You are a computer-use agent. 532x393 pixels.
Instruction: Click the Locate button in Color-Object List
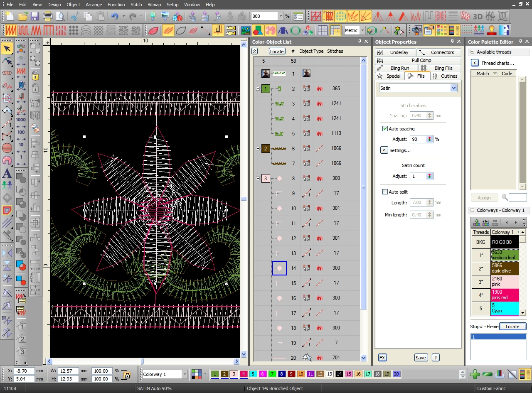tap(277, 51)
